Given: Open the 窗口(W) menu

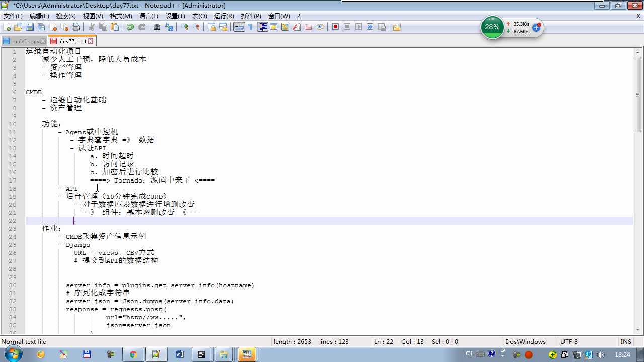Looking at the screenshot, I should click(279, 16).
